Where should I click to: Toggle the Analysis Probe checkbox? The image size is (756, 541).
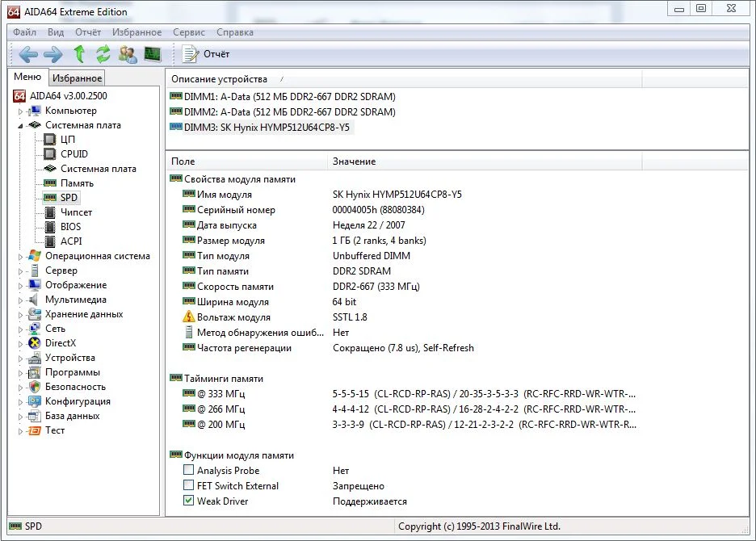(x=189, y=471)
